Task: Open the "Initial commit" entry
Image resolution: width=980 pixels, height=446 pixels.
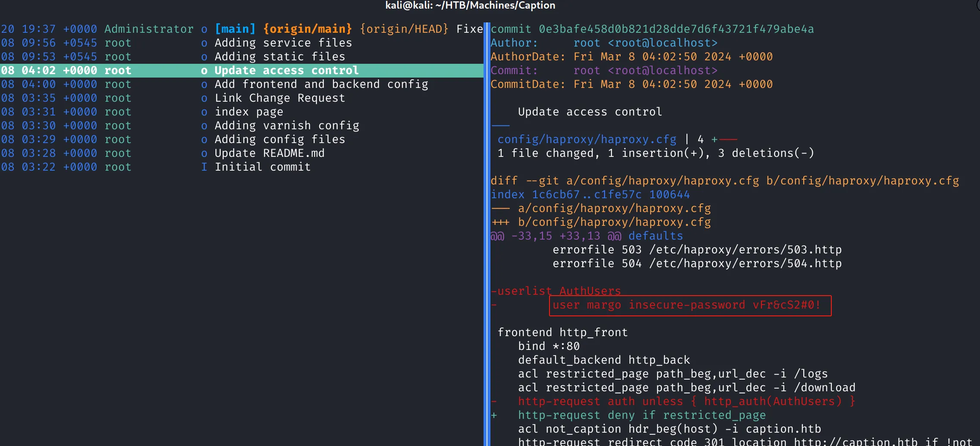Action: pos(241,167)
